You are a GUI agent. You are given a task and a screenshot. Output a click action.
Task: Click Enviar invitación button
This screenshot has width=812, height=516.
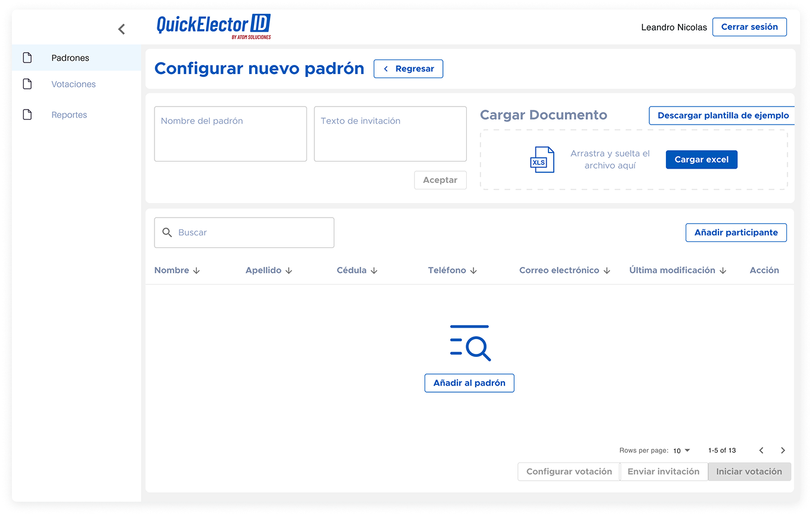(664, 471)
